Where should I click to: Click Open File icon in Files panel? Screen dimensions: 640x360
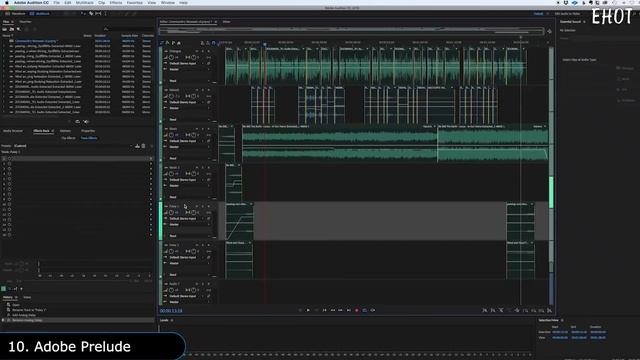[4, 29]
